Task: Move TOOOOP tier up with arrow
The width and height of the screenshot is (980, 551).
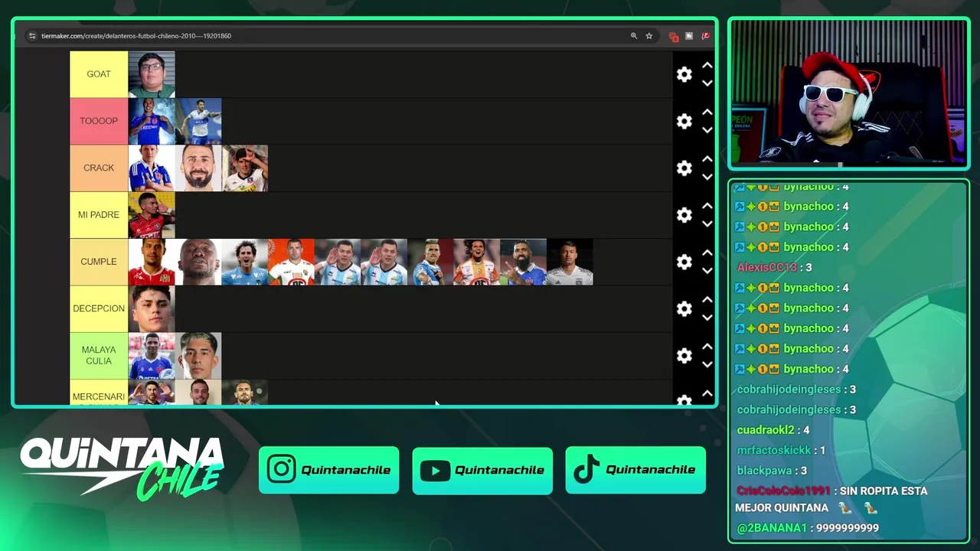Action: click(707, 112)
